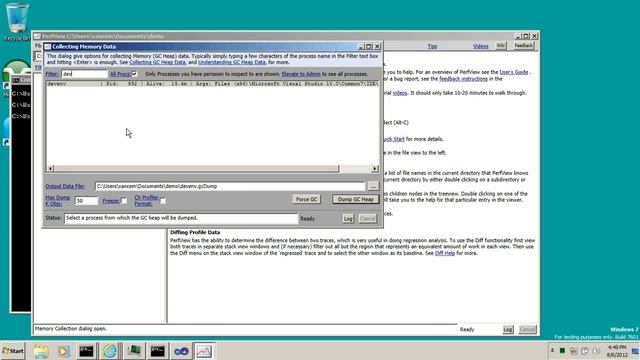
Task: Click the process list left scroll arrow
Action: (51, 169)
